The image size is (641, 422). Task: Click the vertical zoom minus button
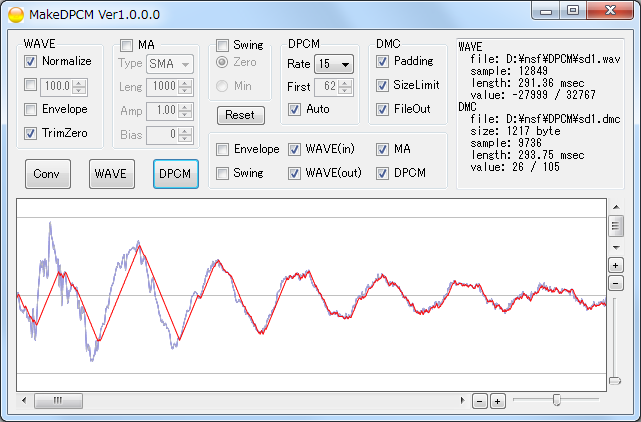(x=616, y=283)
